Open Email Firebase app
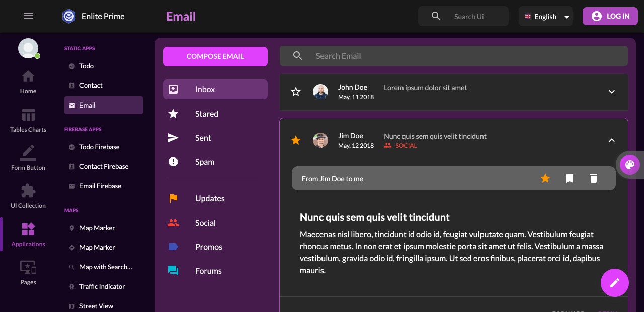Screen dimensions: 644x312 [x=104, y=186]
